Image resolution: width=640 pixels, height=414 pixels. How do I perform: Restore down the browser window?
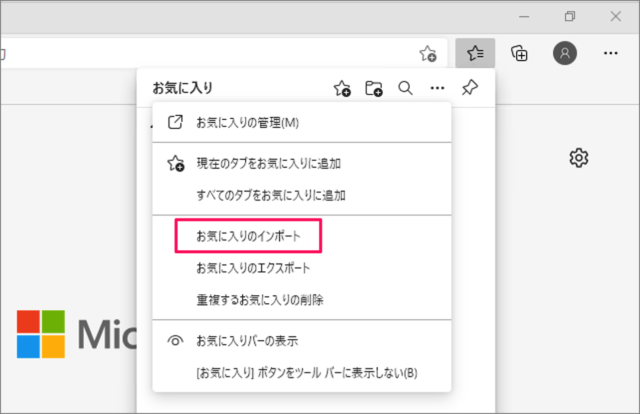(x=570, y=17)
